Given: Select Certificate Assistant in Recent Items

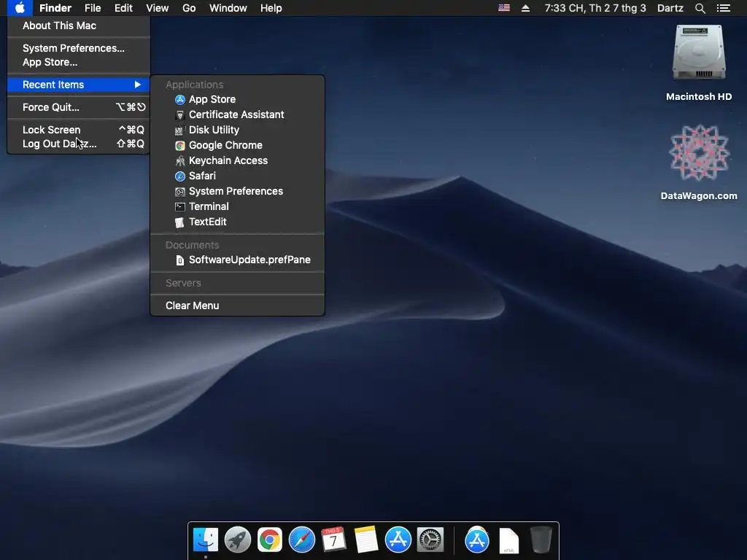Looking at the screenshot, I should click(x=237, y=114).
